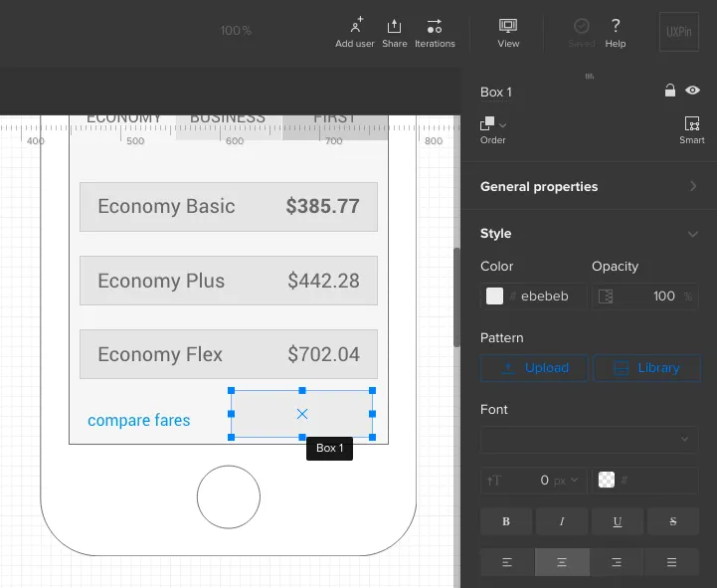Screen dimensions: 717x588
Task: Toggle Italic text formatting
Action: click(x=562, y=521)
